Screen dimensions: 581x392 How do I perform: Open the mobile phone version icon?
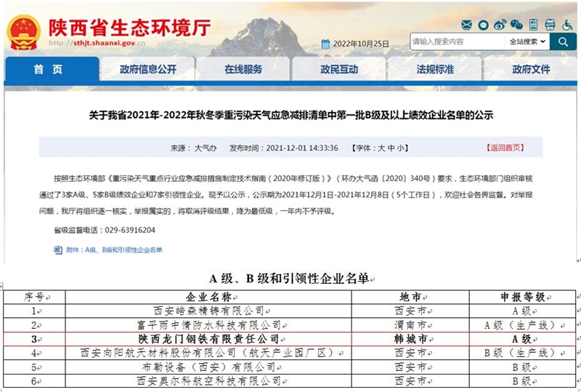point(534,25)
